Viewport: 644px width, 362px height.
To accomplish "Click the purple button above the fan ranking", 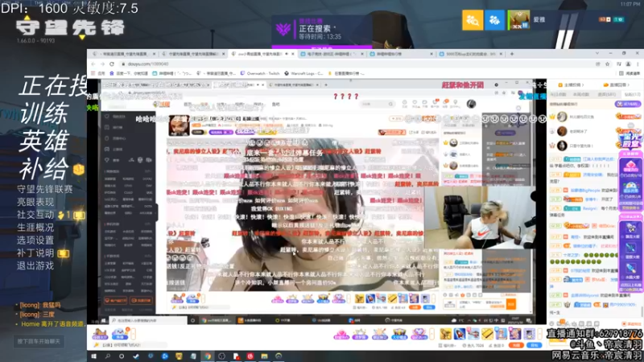I will [628, 105].
